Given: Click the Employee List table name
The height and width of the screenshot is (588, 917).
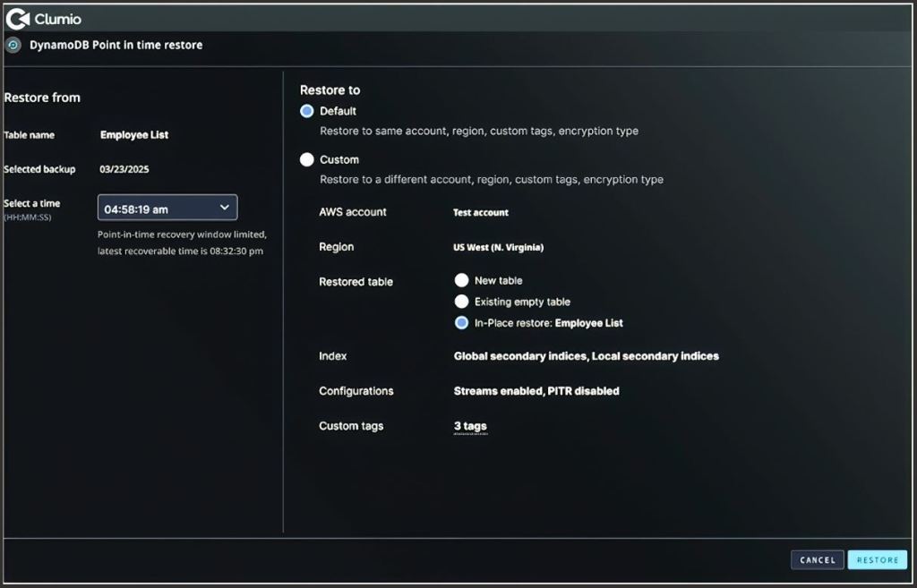Looking at the screenshot, I should pyautogui.click(x=134, y=135).
